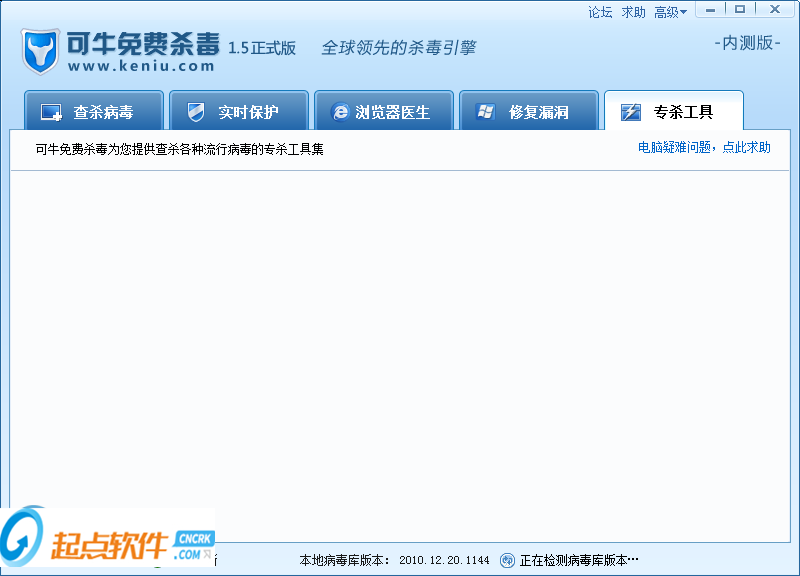800x576 pixels.
Task: Switch to the 修复漏洞 patch repair tab
Action: (x=529, y=110)
